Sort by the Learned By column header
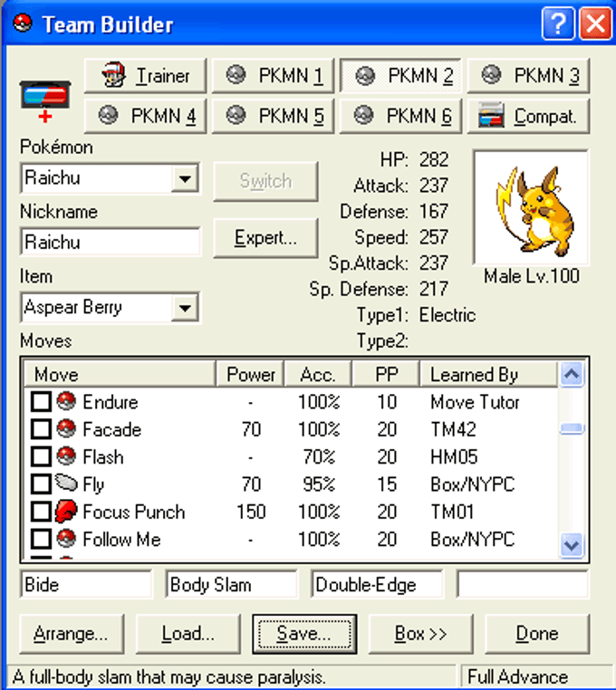Image resolution: width=616 pixels, height=690 pixels. point(489,375)
